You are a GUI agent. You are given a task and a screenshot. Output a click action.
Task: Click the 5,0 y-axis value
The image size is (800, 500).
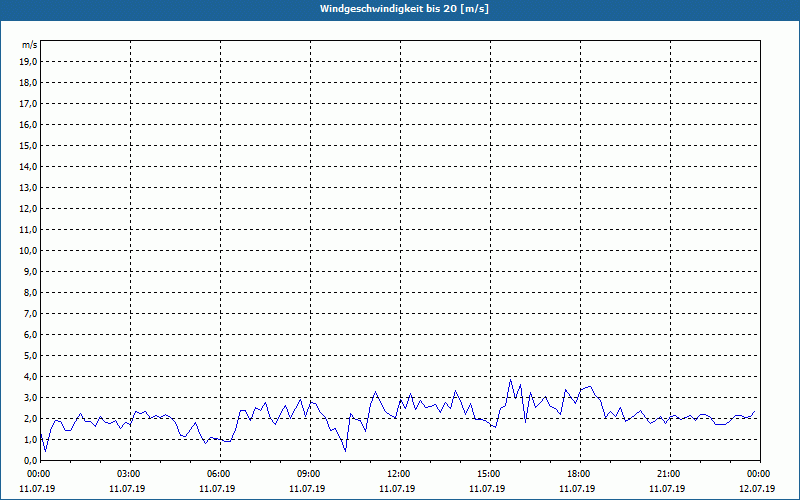coord(31,355)
